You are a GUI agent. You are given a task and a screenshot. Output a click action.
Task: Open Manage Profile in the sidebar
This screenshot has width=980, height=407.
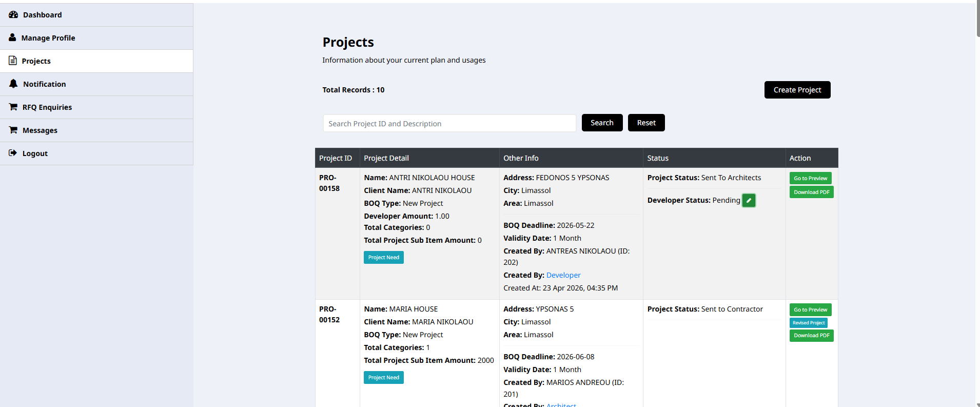(96, 38)
